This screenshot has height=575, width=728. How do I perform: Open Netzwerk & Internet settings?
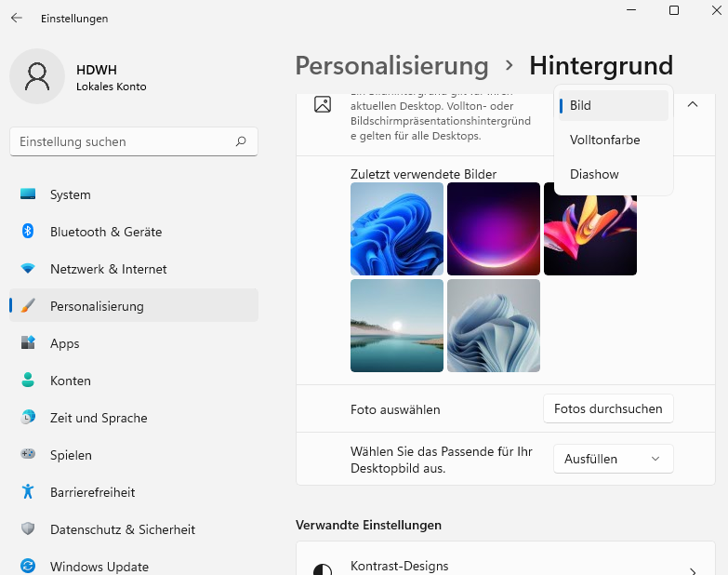tap(134, 269)
